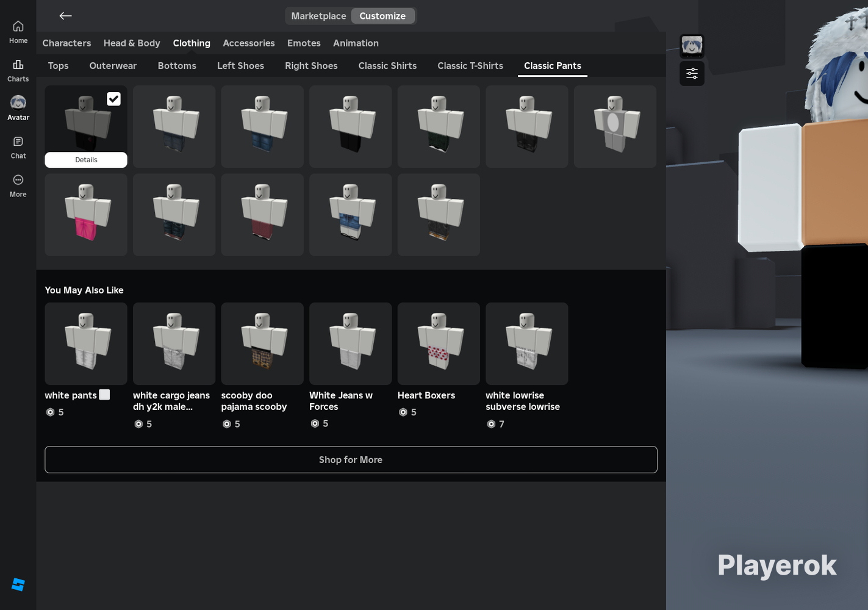Go to Home in the sidebar
Image resolution: width=868 pixels, height=610 pixels.
(18, 32)
